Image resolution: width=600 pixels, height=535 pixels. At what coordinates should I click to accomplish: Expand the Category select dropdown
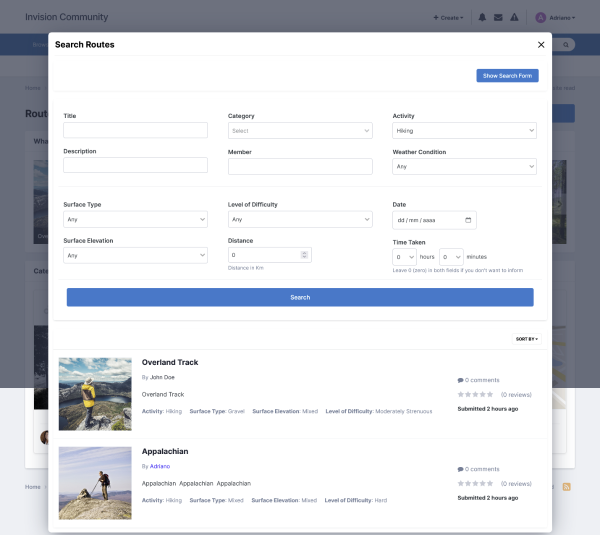coord(300,130)
